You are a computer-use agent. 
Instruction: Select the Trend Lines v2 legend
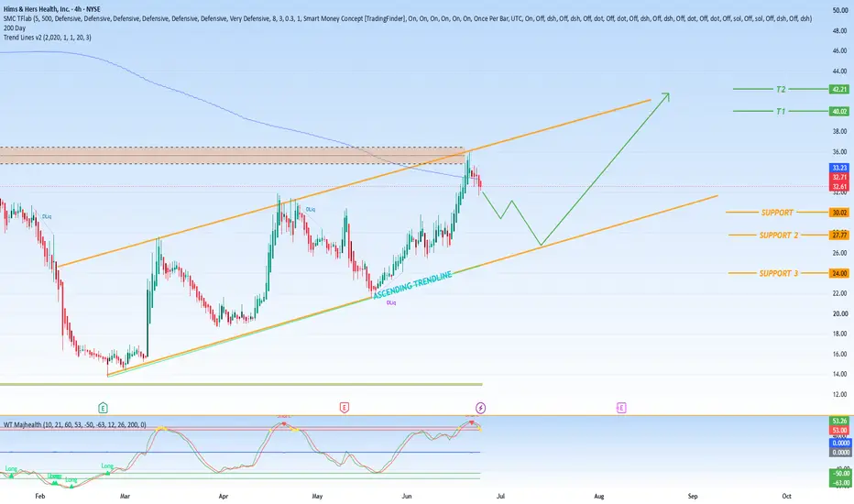click(x=48, y=38)
